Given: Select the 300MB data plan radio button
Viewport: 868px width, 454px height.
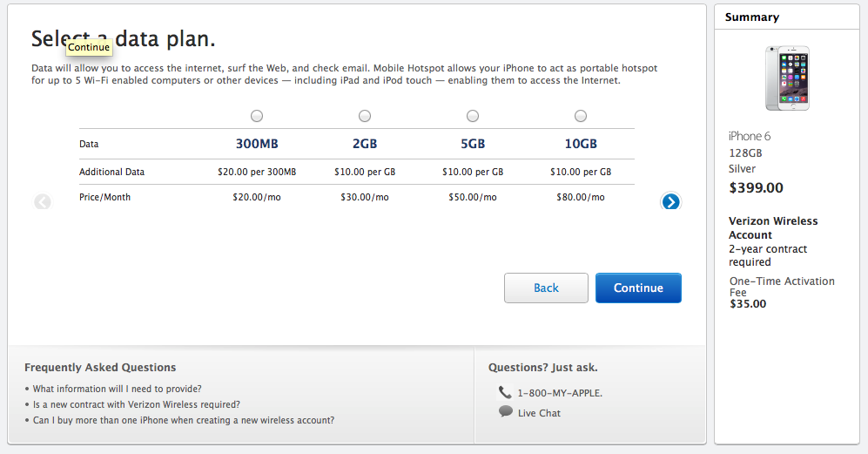Looking at the screenshot, I should click(x=257, y=116).
